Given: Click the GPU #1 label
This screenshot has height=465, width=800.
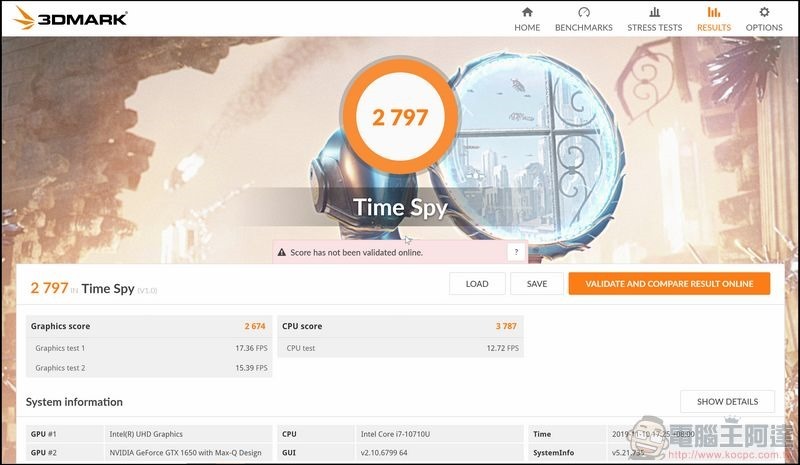Looking at the screenshot, I should (43, 434).
